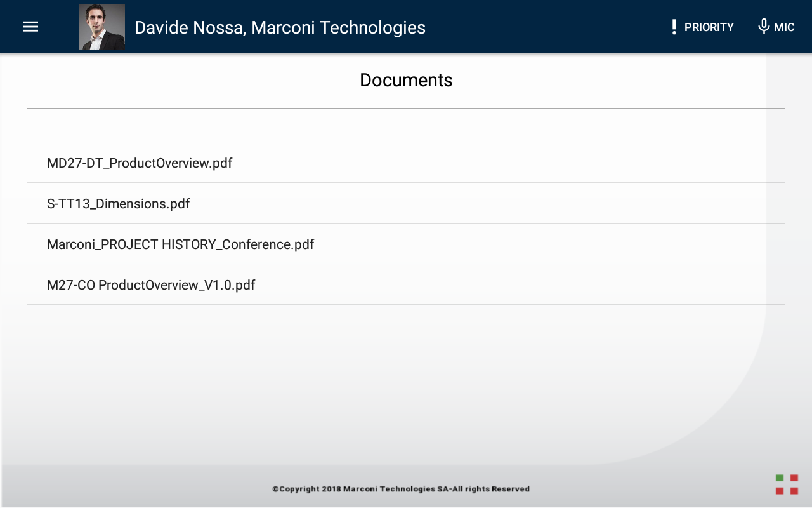Open the hamburger navigation menu
The image size is (812, 508).
point(30,27)
